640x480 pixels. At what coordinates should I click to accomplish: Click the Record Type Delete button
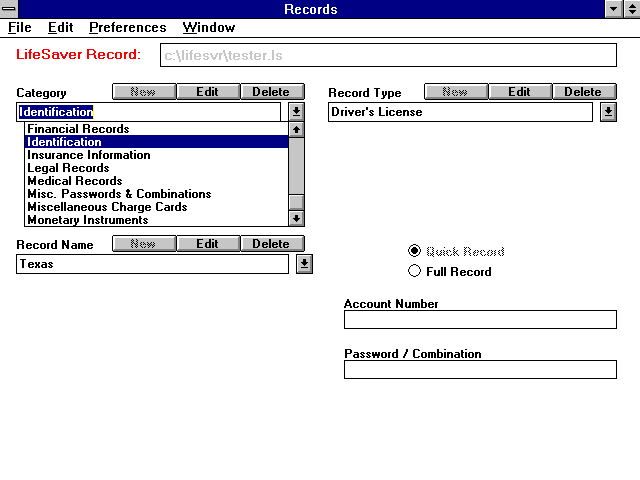point(583,92)
